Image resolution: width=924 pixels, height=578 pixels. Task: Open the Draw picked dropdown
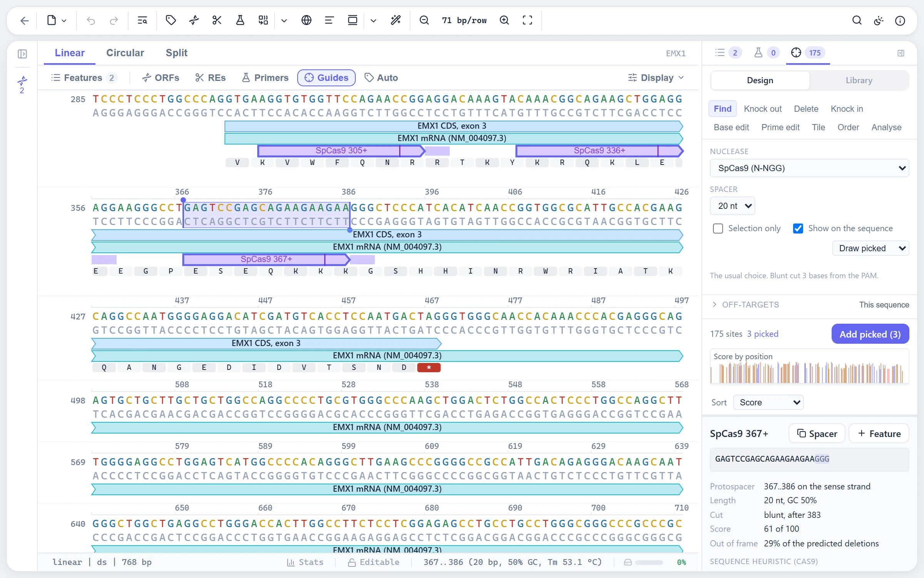[871, 248]
